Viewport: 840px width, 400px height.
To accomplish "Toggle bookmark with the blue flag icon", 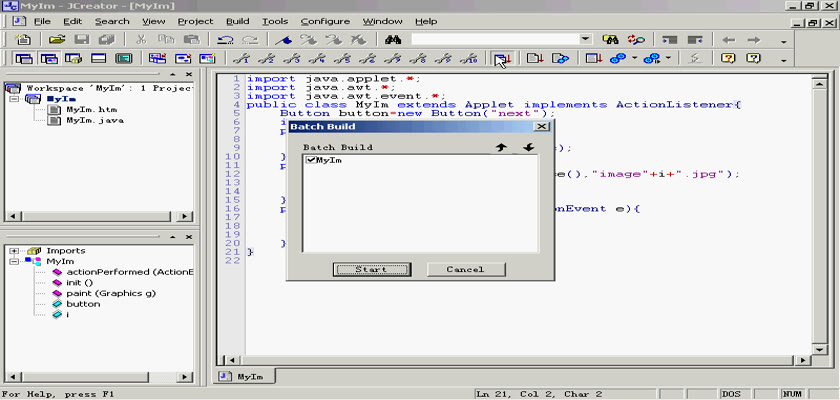I will coord(283,40).
